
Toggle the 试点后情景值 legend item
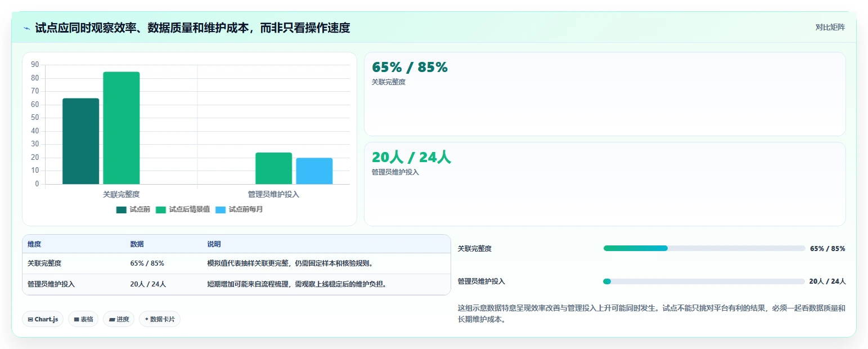tap(183, 209)
